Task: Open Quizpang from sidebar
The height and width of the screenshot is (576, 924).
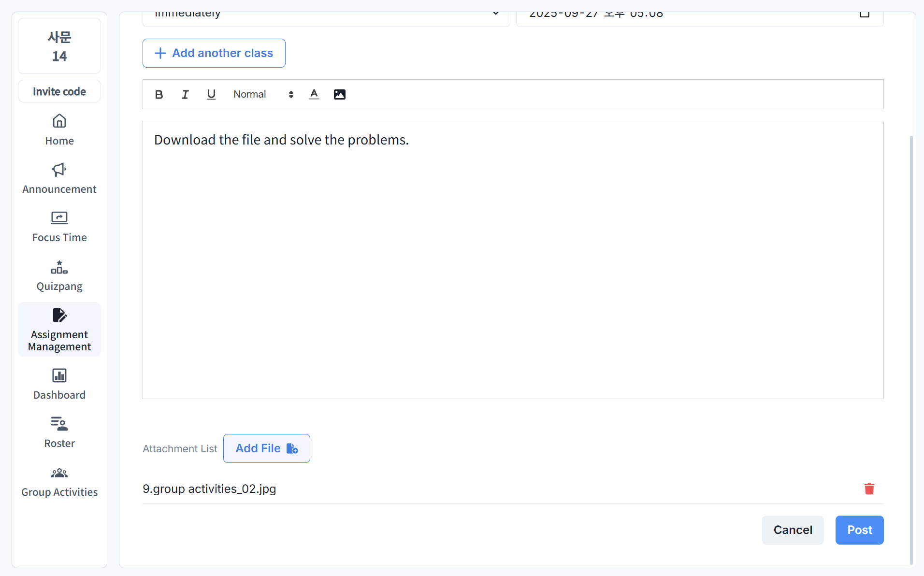Action: click(x=59, y=275)
